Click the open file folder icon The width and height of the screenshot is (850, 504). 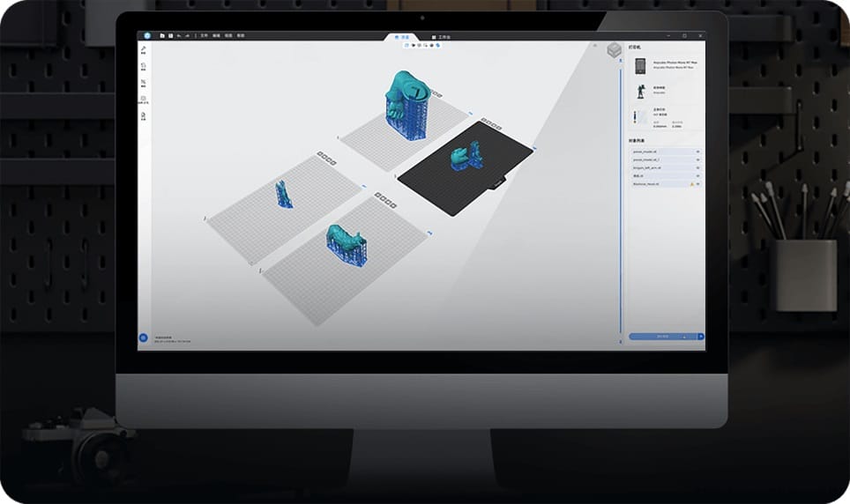click(x=162, y=35)
